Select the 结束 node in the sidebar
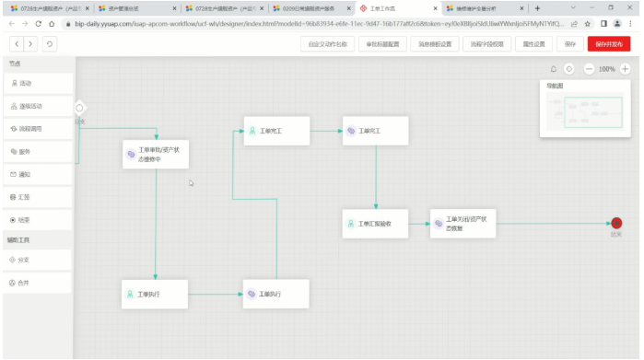Viewport: 644px width, 360px height. coord(38,220)
